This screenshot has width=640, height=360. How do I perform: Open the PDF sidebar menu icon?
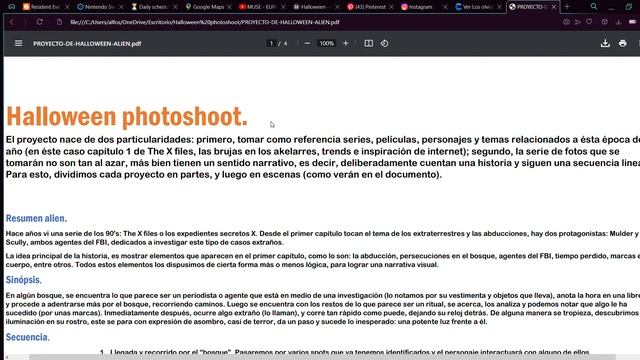18,43
